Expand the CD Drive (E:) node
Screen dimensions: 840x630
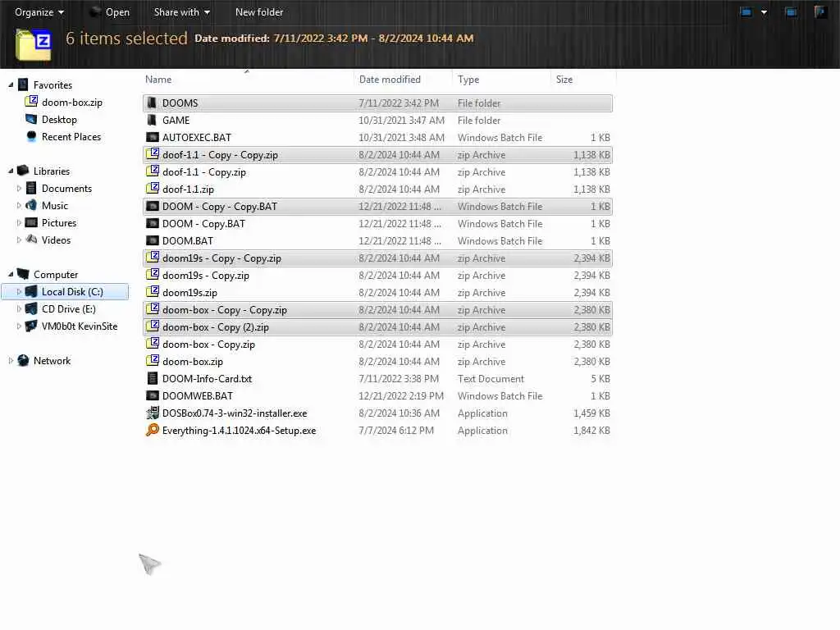[x=19, y=309]
